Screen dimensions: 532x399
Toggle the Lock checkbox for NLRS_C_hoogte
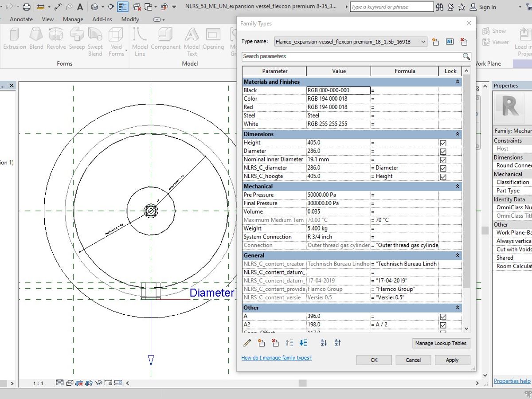tap(443, 176)
